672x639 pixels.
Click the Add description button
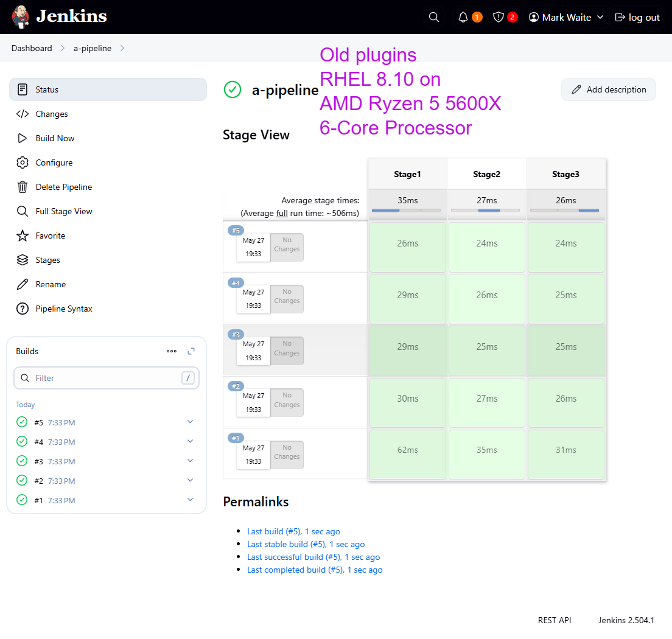coord(608,89)
